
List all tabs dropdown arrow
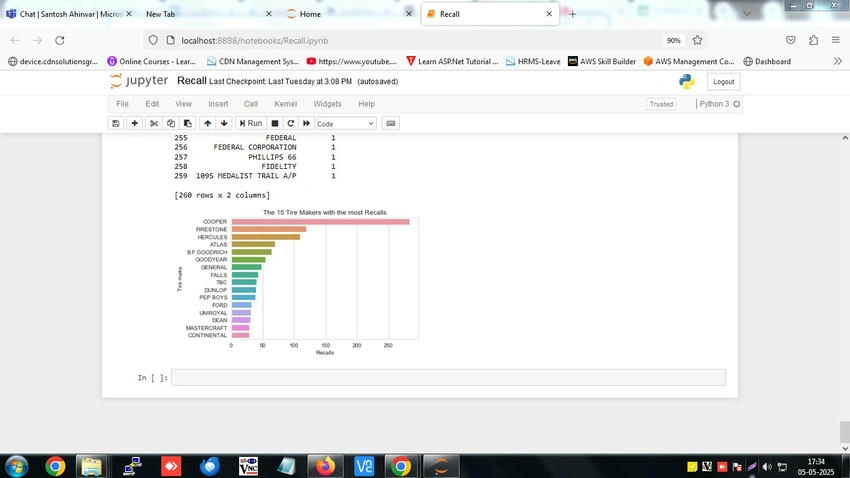[748, 14]
